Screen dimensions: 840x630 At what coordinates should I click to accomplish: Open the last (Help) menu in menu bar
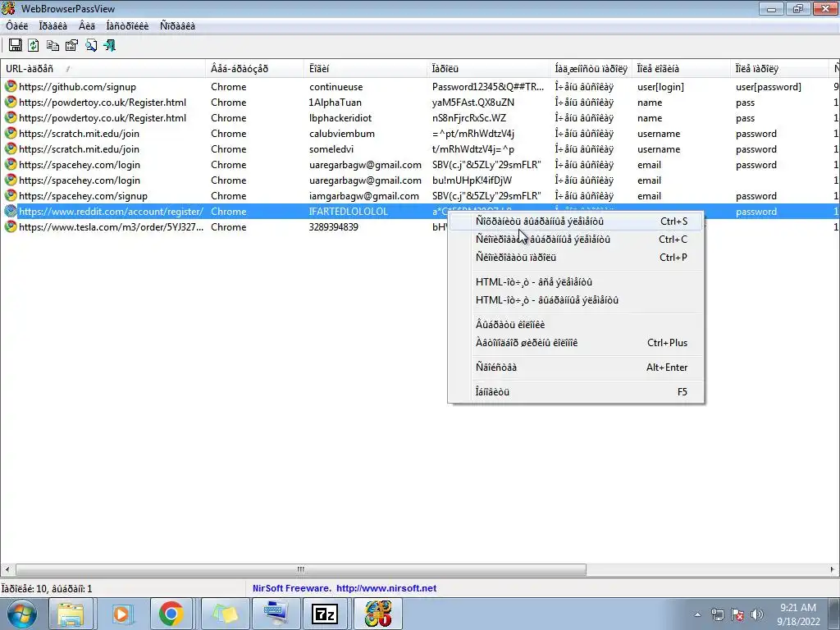point(177,25)
